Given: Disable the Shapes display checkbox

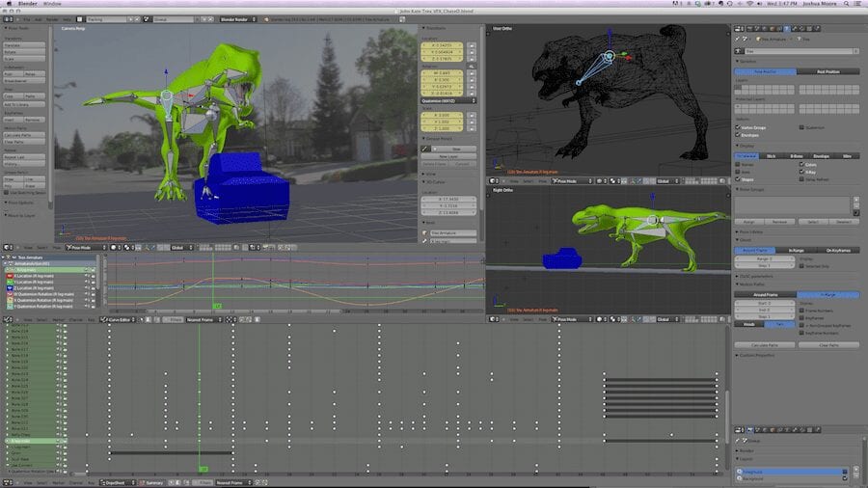Looking at the screenshot, I should pyautogui.click(x=738, y=179).
